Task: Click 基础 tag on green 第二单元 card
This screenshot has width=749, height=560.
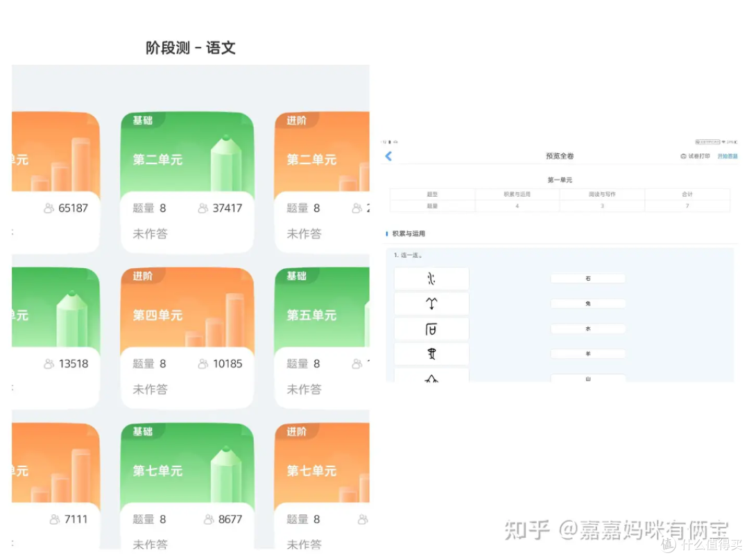Action: [142, 121]
